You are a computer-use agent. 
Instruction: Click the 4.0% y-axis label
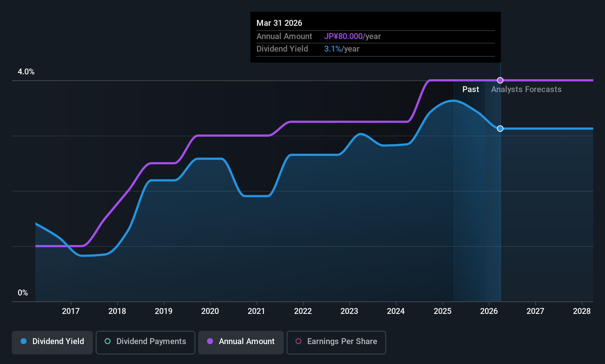click(26, 72)
